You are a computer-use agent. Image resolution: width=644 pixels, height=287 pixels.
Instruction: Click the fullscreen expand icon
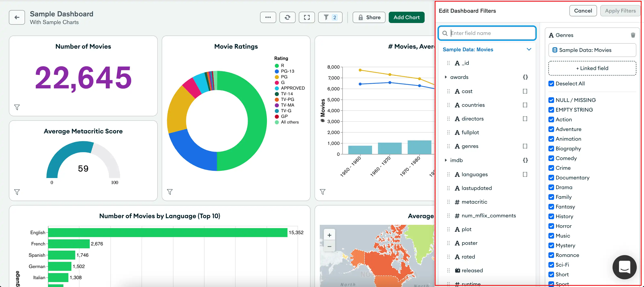[x=307, y=17]
